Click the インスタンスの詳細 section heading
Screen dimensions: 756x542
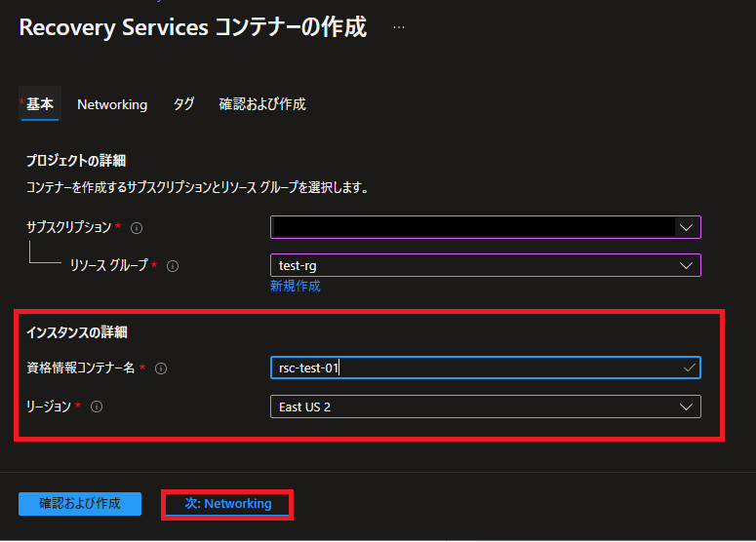77,333
